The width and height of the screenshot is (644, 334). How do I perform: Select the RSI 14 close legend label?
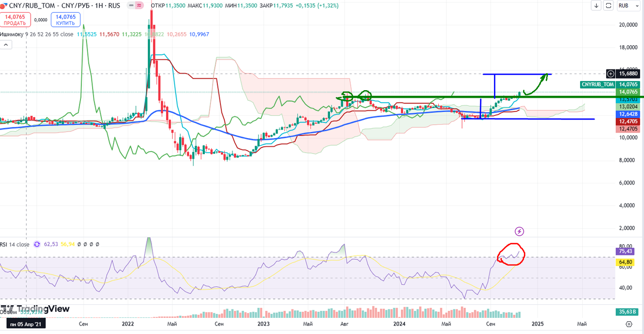pos(15,244)
